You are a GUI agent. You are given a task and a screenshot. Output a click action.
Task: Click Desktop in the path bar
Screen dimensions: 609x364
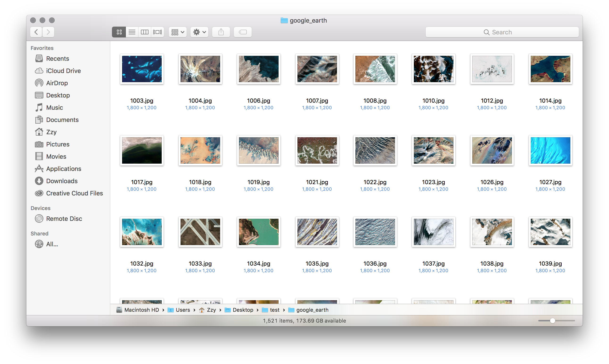[x=239, y=310]
